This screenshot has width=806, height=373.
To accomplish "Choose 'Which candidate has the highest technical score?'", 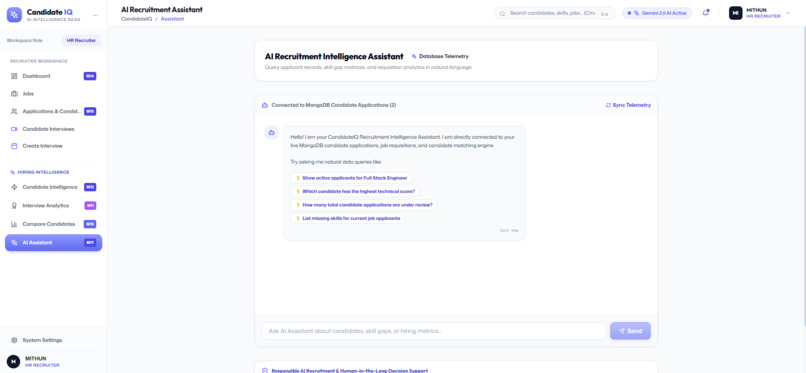I will pos(355,191).
